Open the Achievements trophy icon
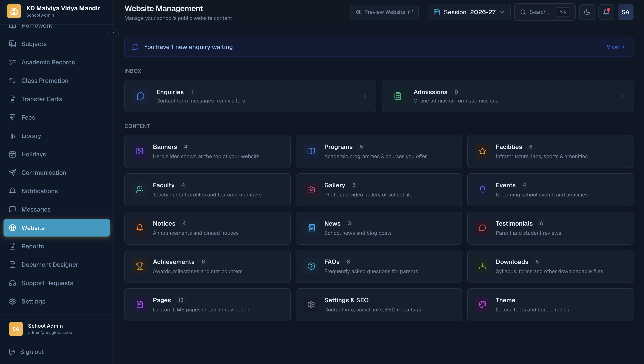 [140, 266]
